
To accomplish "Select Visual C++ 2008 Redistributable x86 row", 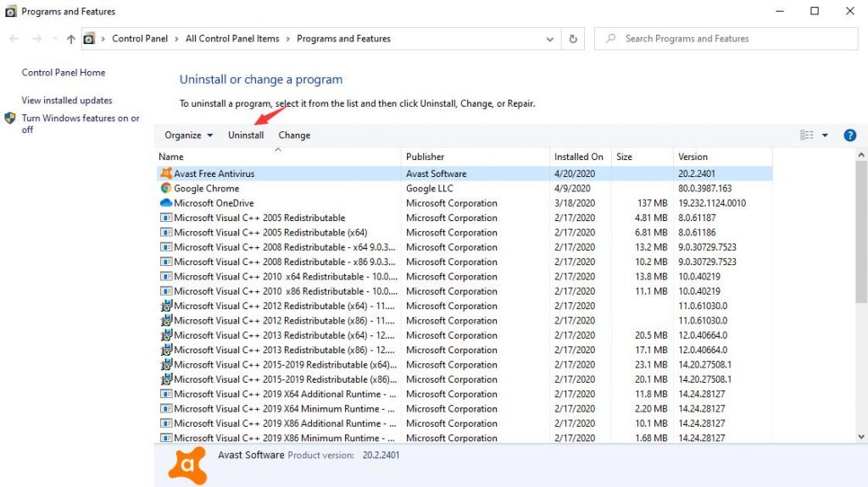I will 465,262.
